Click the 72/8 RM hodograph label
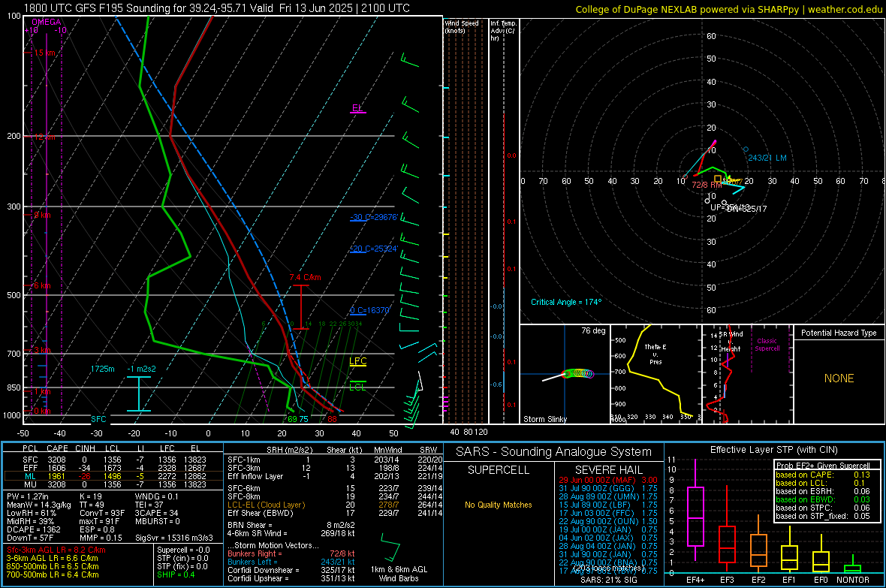The image size is (886, 588). (707, 185)
